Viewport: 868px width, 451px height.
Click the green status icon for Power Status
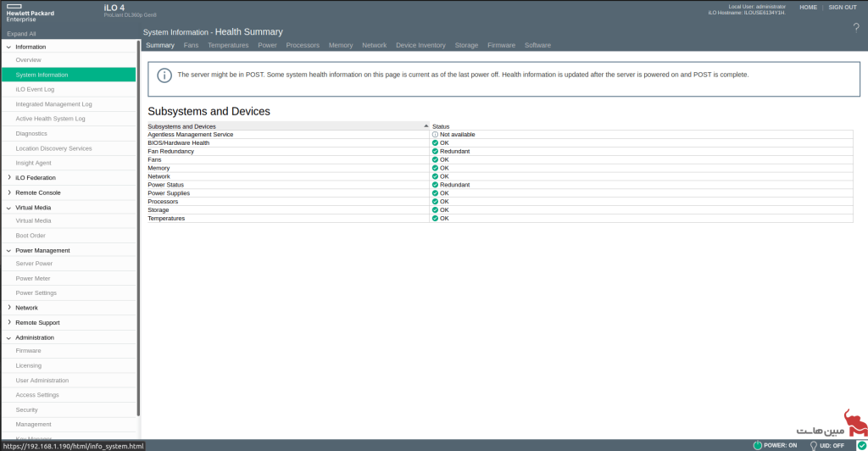pyautogui.click(x=435, y=185)
